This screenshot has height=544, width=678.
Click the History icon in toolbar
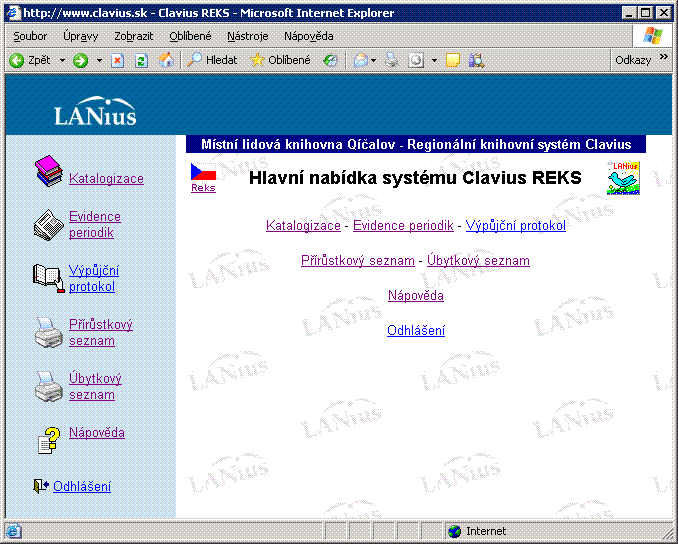(x=331, y=61)
